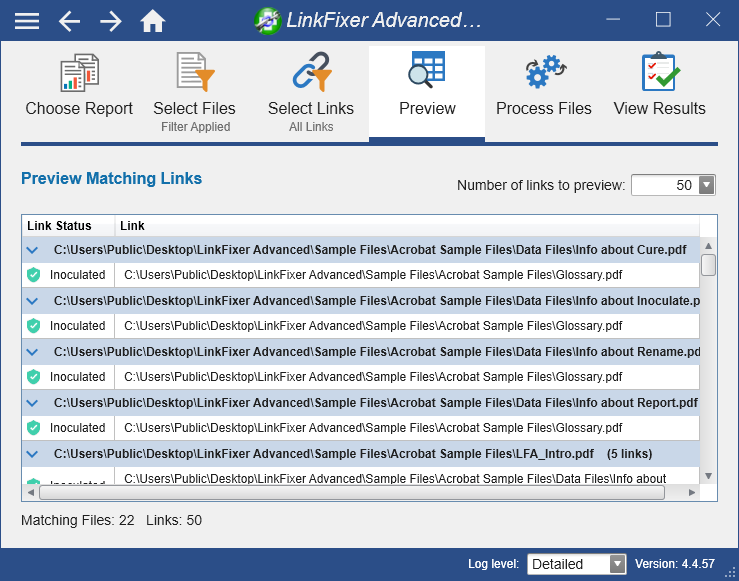
Task: Click the horizontal scrollbar thumb
Action: tap(352, 492)
